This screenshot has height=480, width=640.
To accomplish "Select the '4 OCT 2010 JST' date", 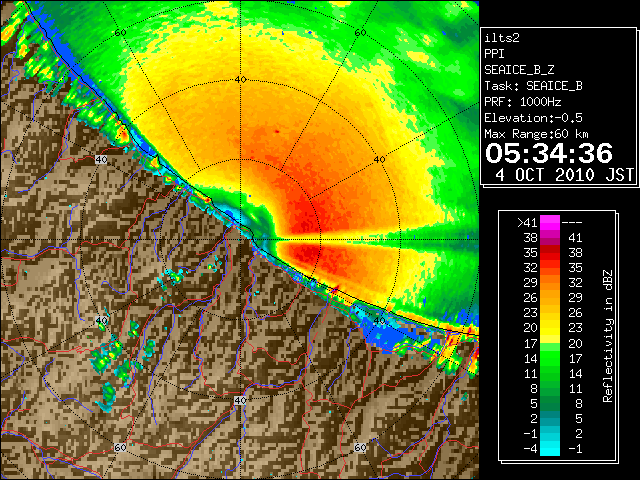I will [x=564, y=175].
